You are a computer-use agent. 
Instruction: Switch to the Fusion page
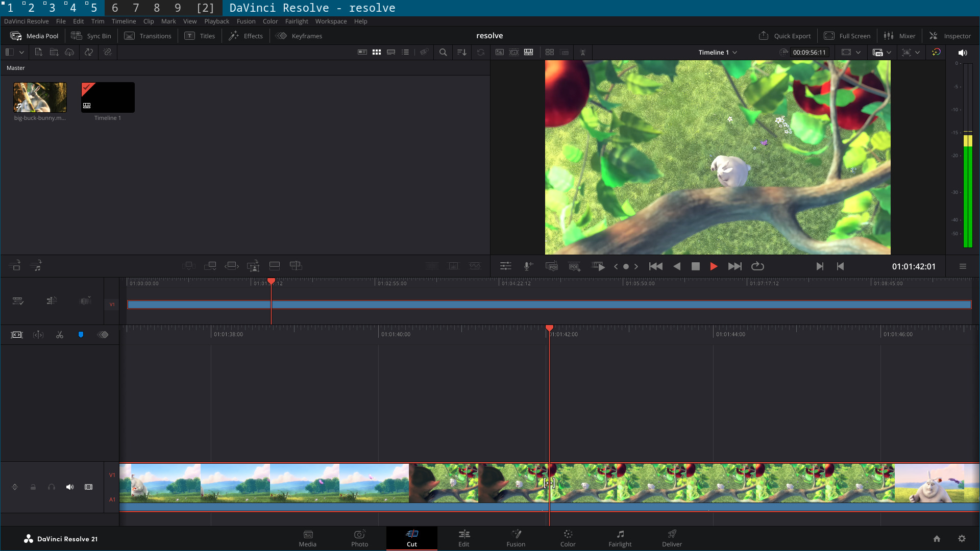click(516, 538)
